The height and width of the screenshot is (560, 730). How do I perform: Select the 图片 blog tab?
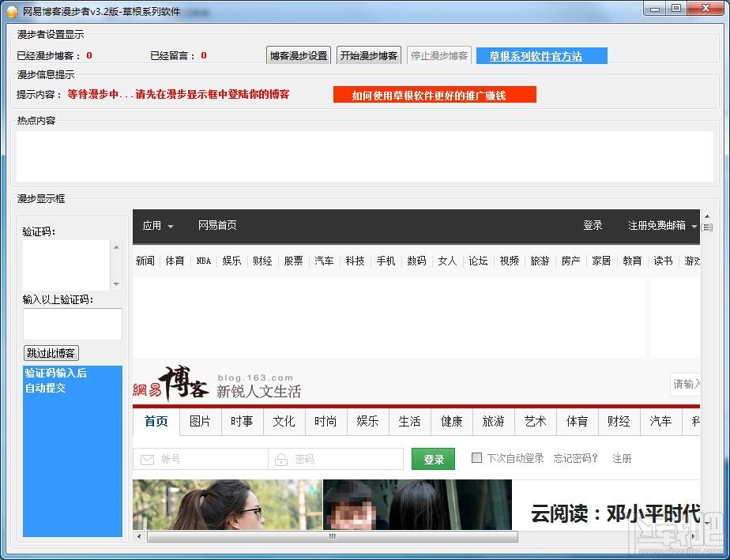click(200, 421)
